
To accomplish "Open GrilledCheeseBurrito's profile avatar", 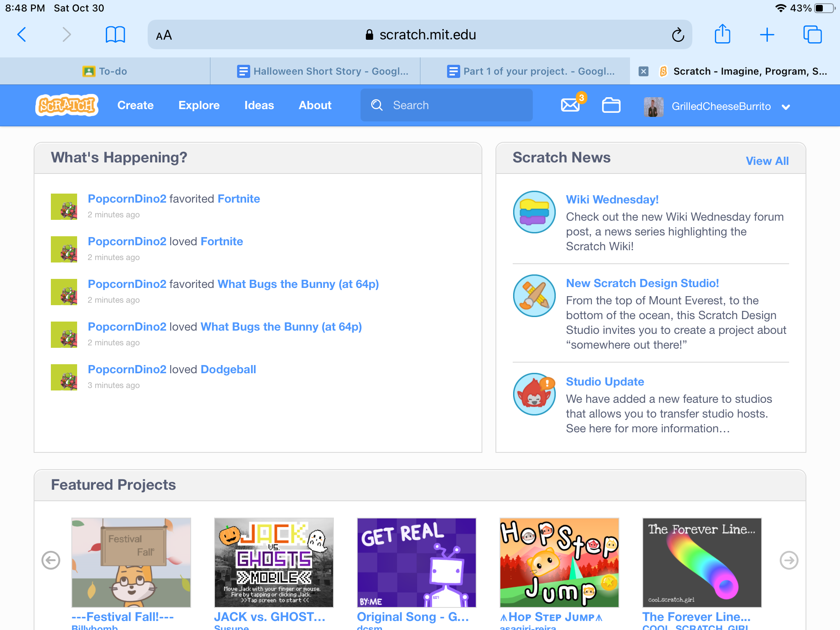I will tap(653, 106).
